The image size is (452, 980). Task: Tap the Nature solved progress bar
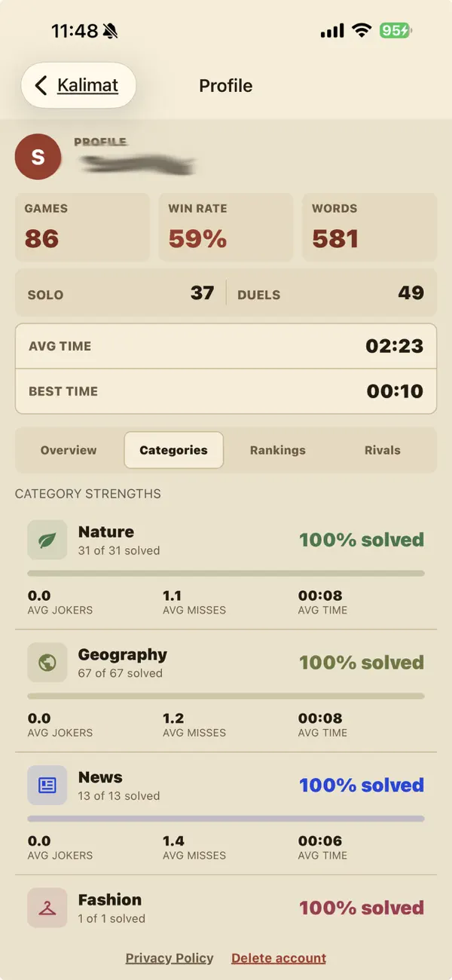coord(226,574)
